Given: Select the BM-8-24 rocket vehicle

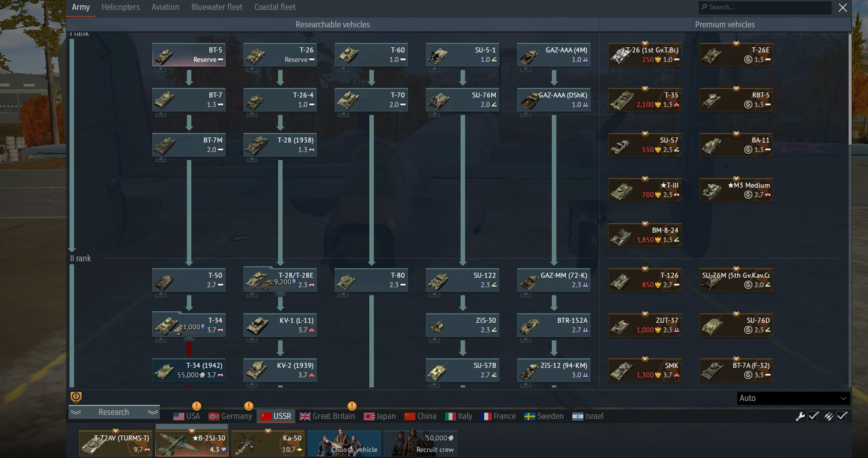Looking at the screenshot, I should 645,235.
